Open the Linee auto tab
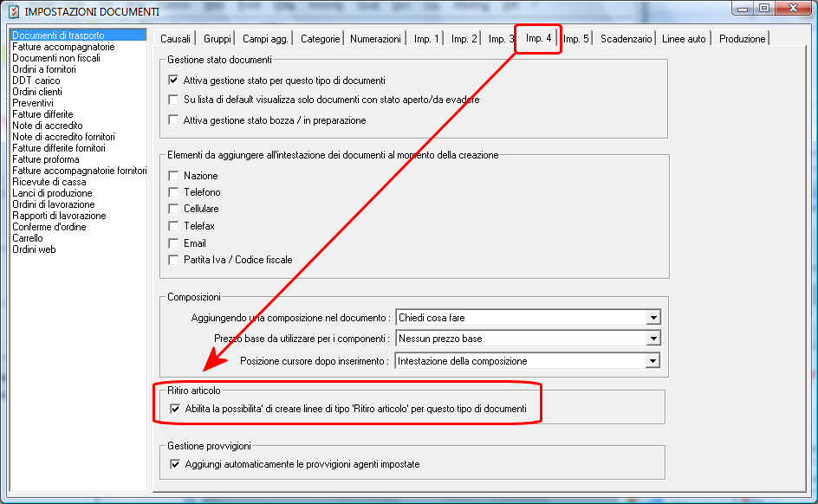This screenshot has width=818, height=504. [x=684, y=39]
